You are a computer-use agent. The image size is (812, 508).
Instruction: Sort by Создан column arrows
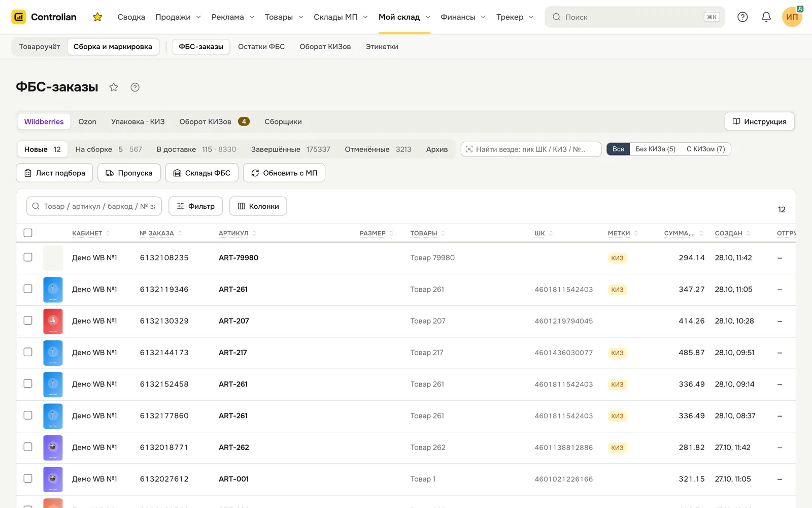pyautogui.click(x=748, y=233)
